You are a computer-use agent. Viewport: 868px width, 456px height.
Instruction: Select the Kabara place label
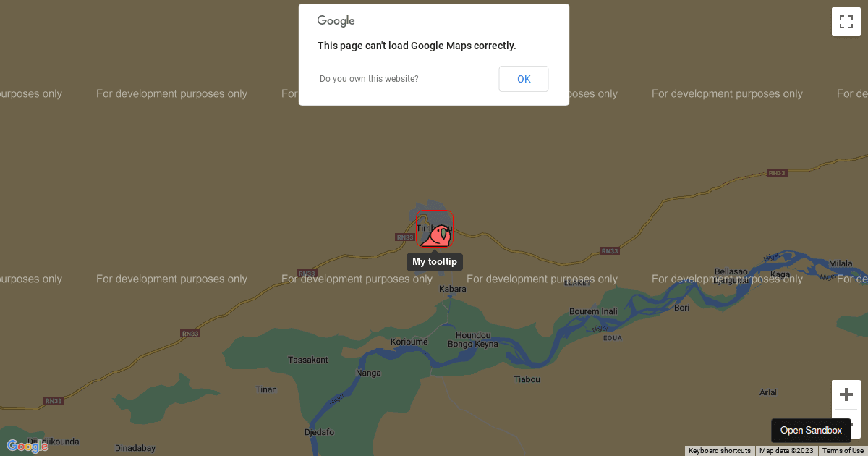[x=453, y=289]
